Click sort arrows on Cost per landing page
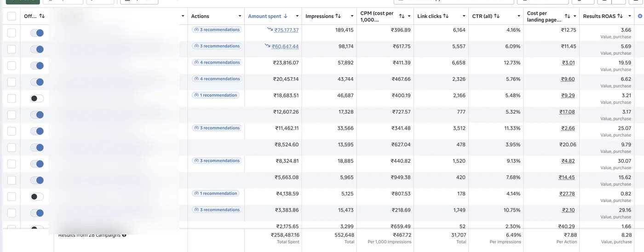 (x=567, y=16)
